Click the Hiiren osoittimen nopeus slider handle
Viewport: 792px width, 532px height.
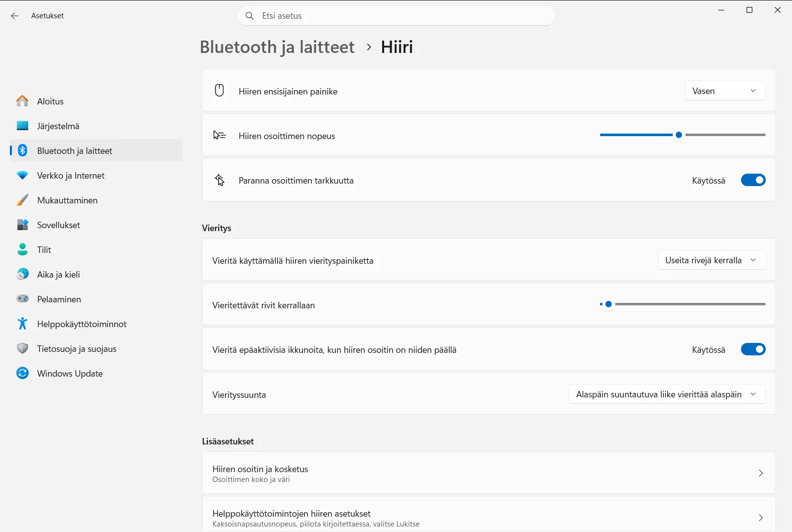click(x=679, y=135)
